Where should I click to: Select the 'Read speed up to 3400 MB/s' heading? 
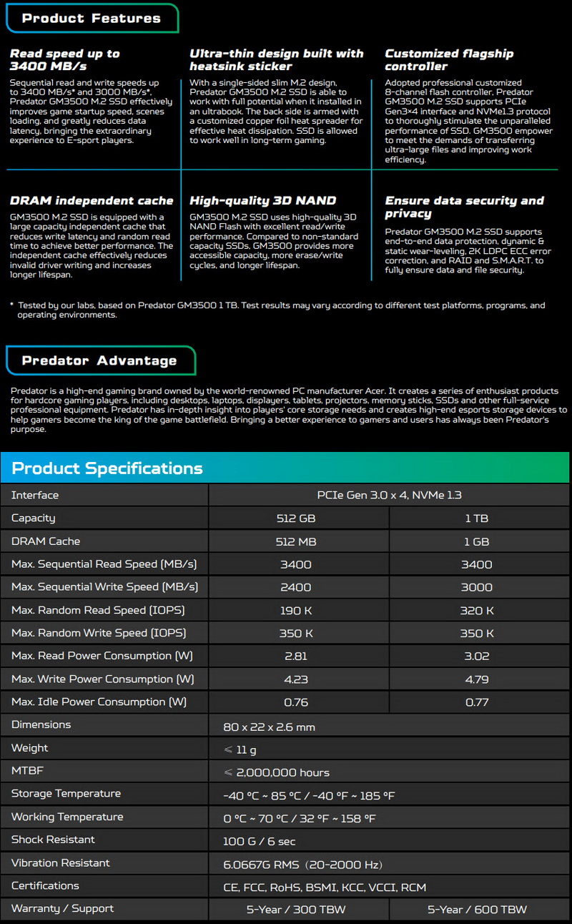tap(65, 60)
